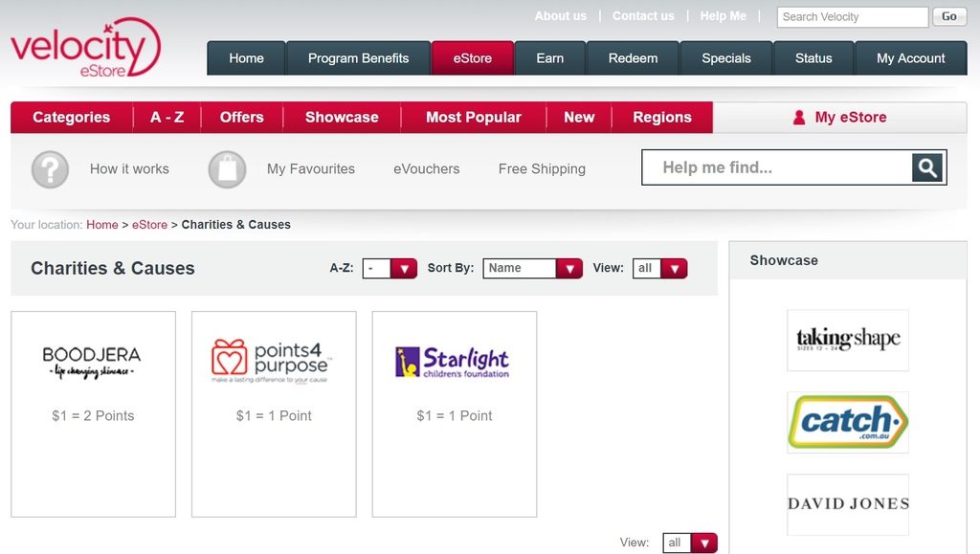The width and height of the screenshot is (980, 554).
Task: Open the top View all dropdown
Action: [x=660, y=269]
